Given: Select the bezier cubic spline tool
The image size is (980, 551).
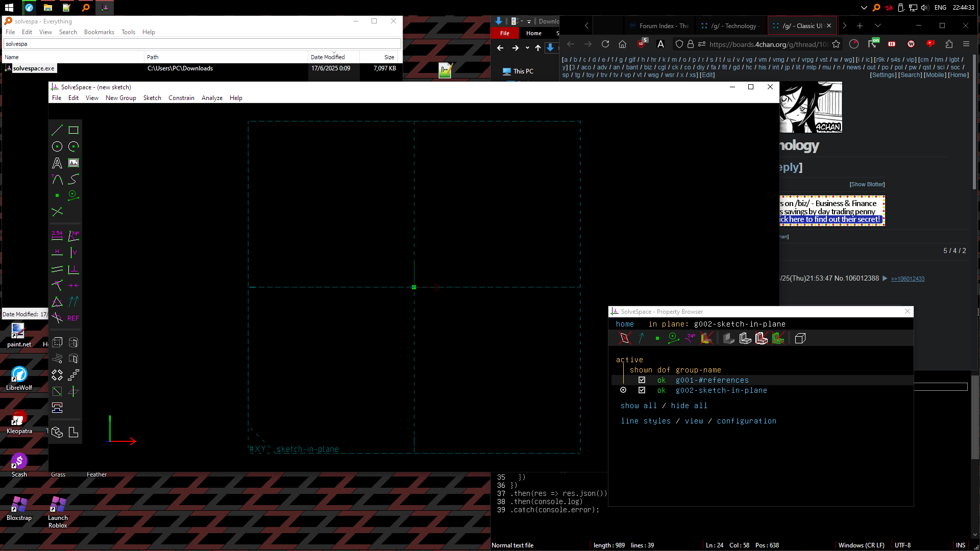Looking at the screenshot, I should [x=73, y=179].
